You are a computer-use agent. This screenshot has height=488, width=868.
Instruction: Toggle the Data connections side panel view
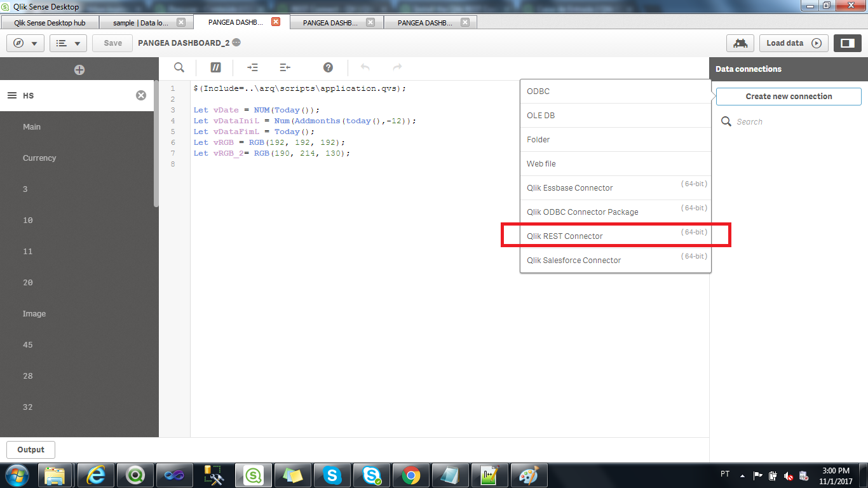tap(847, 43)
